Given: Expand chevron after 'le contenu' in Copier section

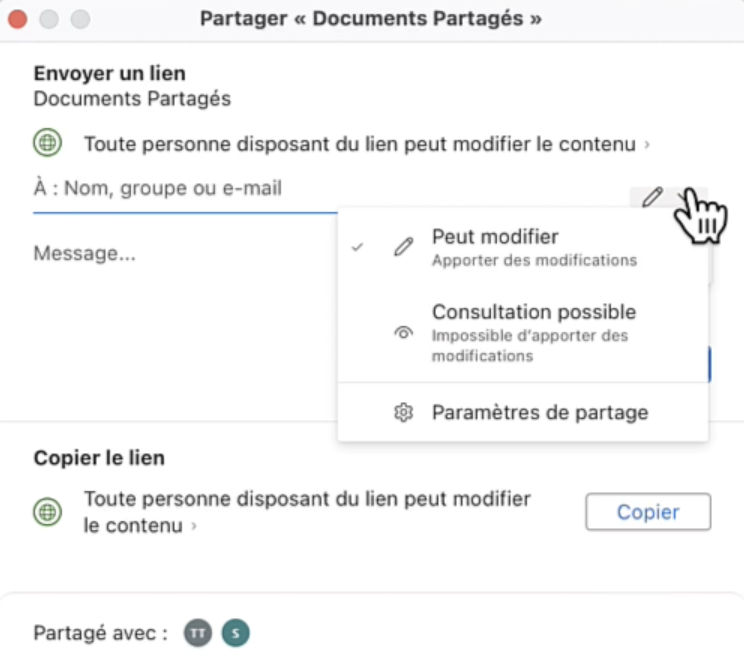Looking at the screenshot, I should pyautogui.click(x=193, y=526).
